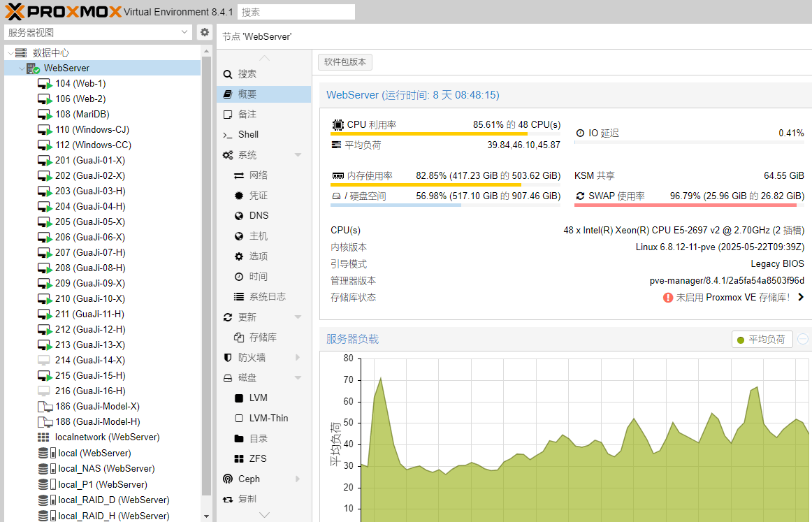
Task: Select stopped VM 214 (GuaJi-14-X) icon
Action: 44,361
